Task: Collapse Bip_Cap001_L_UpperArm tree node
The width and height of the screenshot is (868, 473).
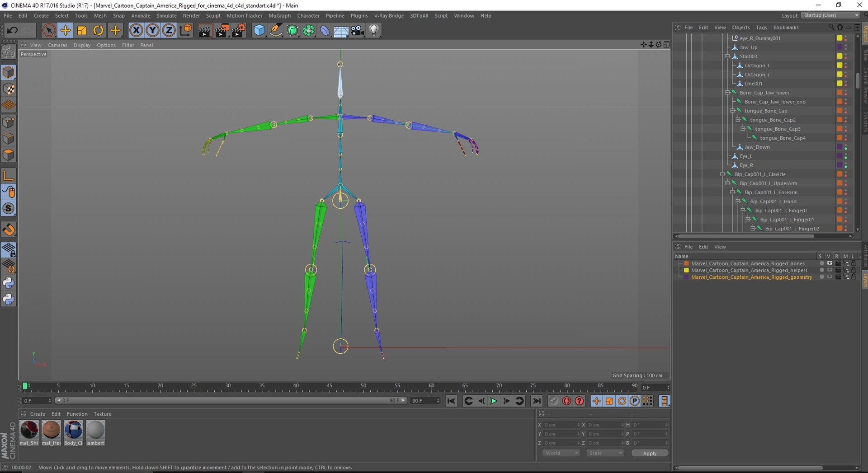Action: click(727, 183)
